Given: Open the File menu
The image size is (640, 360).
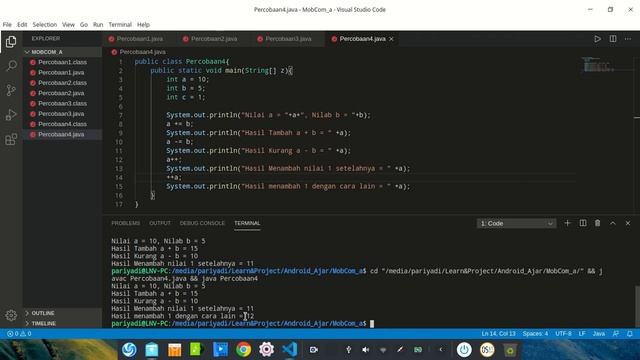Looking at the screenshot, I should [7, 24].
